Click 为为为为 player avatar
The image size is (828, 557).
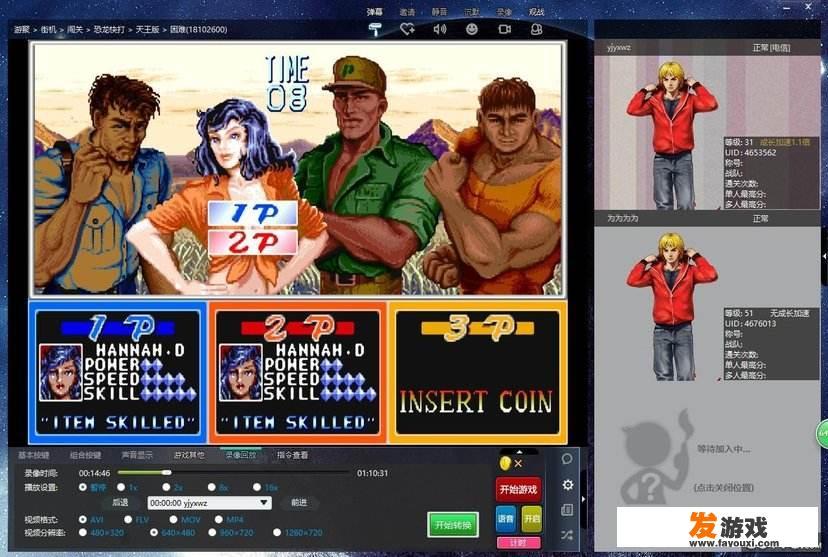click(672, 306)
